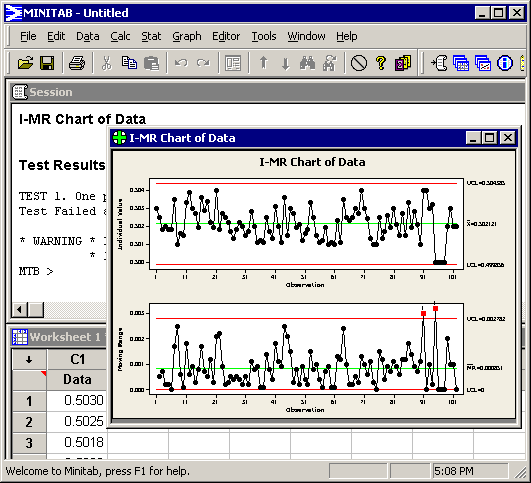This screenshot has height=483, width=531.
Task: Click second red out-of-control moving range point
Action: pos(436,309)
